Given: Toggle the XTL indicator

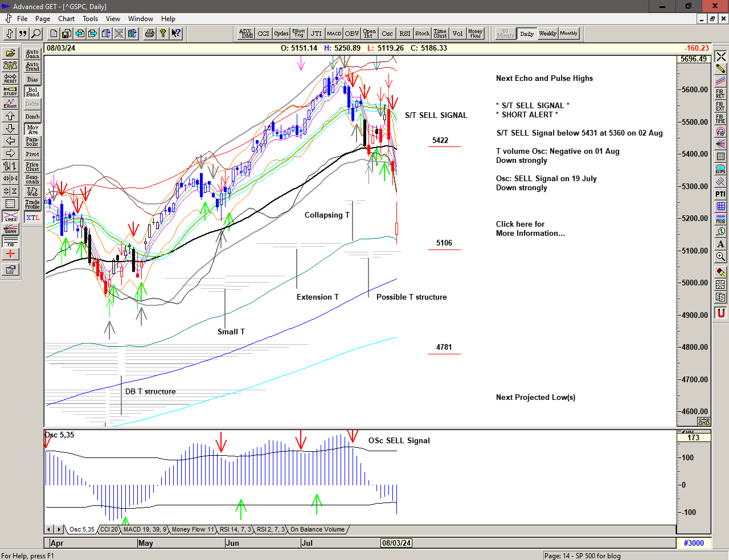Looking at the screenshot, I should pos(32,218).
